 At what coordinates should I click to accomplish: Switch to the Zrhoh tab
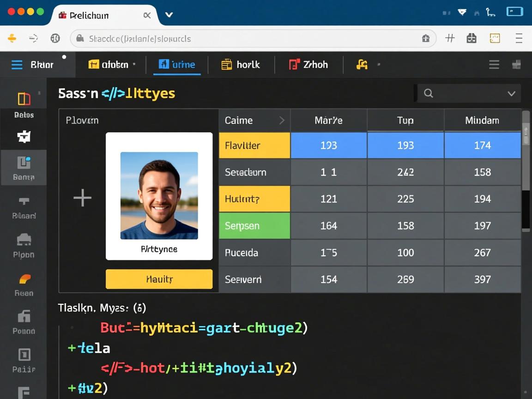(x=308, y=65)
